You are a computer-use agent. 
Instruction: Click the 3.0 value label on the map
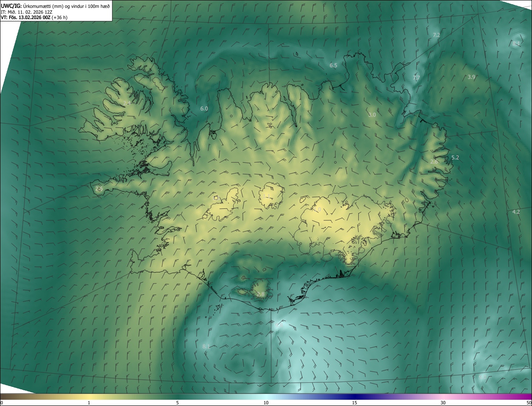372,115
